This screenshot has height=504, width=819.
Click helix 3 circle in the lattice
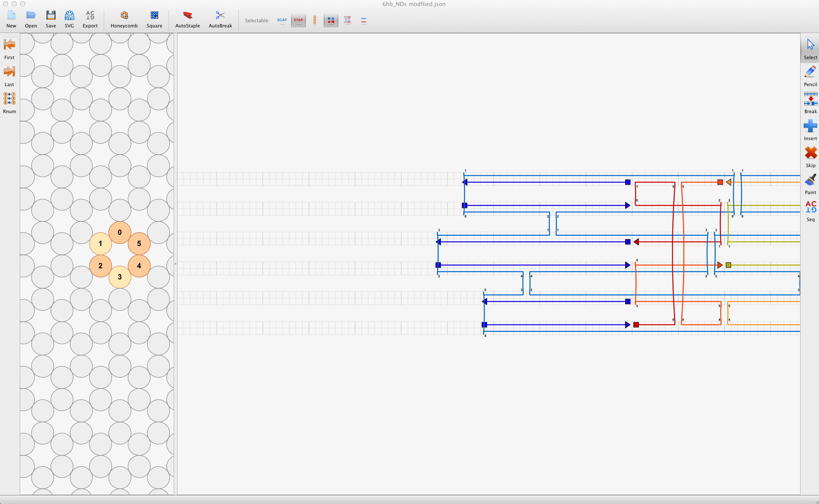pos(120,277)
